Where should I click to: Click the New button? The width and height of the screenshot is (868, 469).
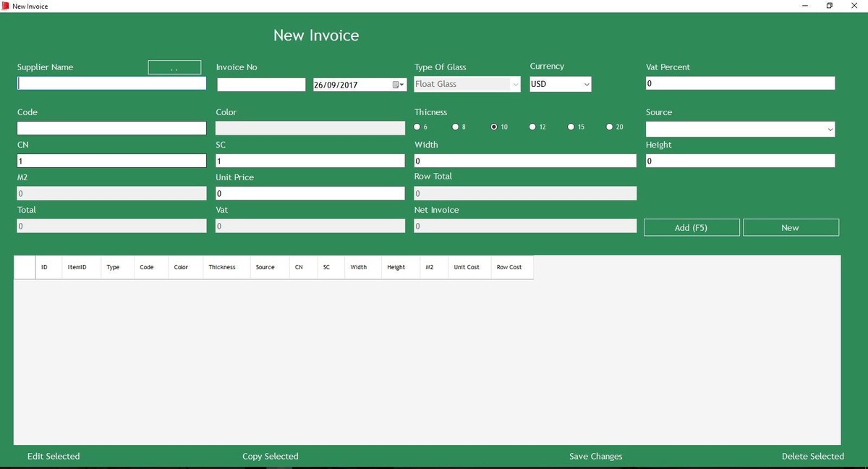(x=791, y=227)
